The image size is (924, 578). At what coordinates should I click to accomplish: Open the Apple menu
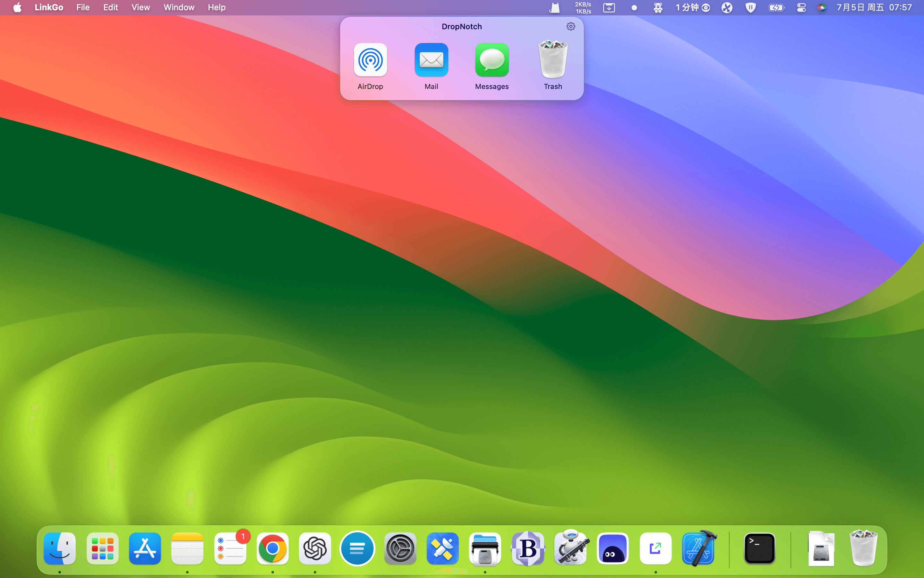tap(17, 8)
